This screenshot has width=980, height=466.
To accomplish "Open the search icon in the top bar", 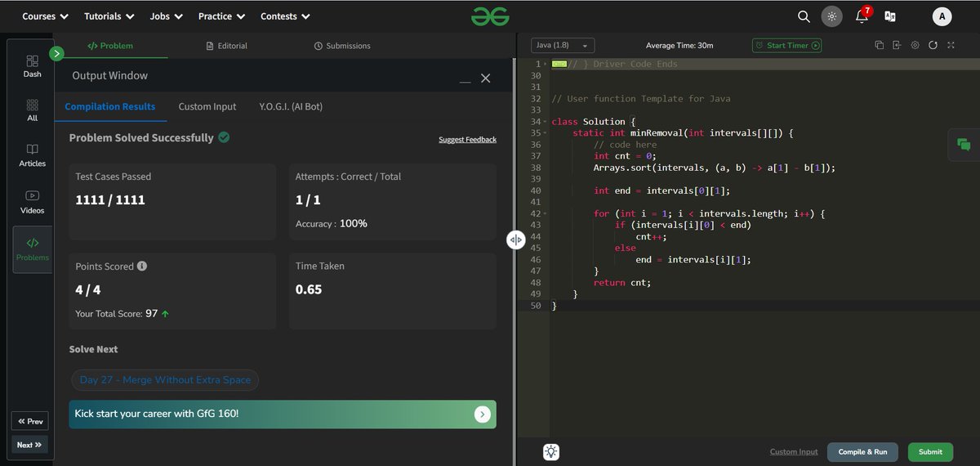I will tap(804, 16).
